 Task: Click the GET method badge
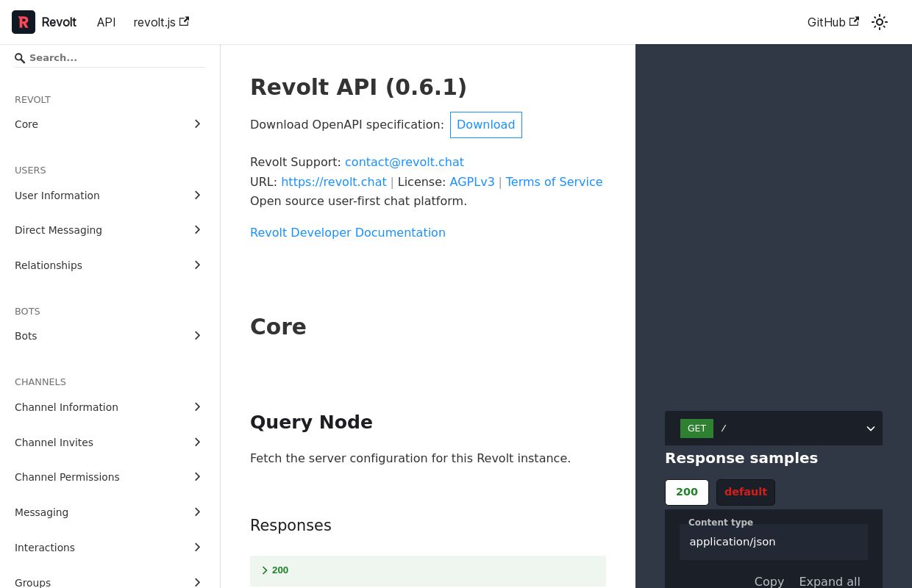697,429
